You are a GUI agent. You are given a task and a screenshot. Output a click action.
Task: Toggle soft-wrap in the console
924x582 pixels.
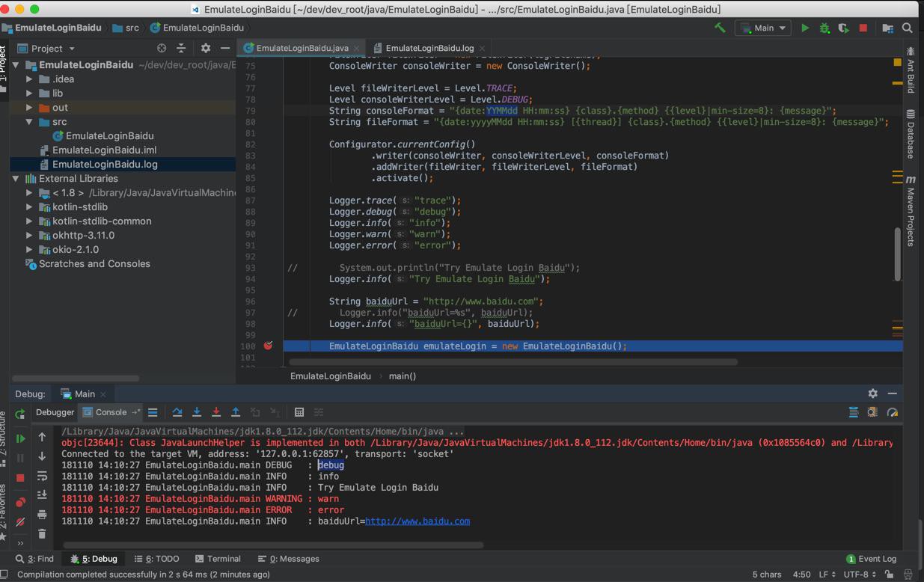(x=42, y=476)
